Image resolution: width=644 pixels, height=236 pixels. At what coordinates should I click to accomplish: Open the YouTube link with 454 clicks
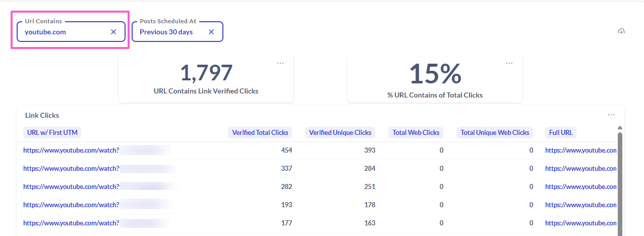click(71, 150)
